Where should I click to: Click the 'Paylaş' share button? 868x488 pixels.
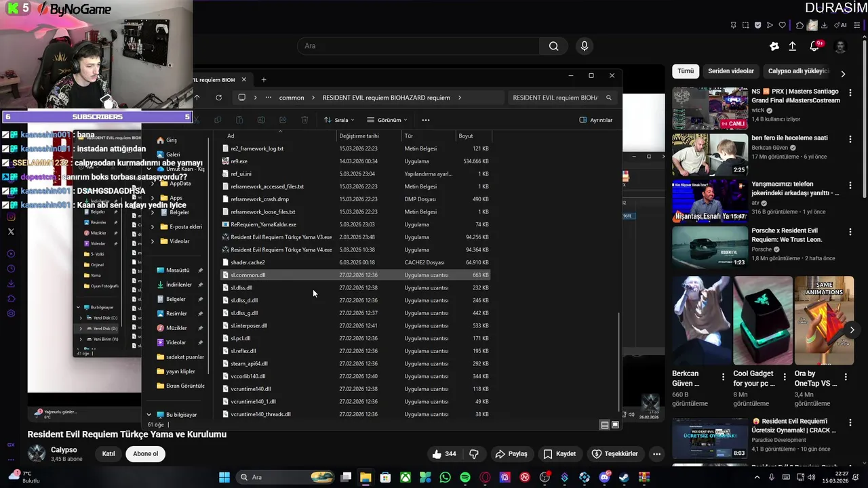pyautogui.click(x=511, y=454)
